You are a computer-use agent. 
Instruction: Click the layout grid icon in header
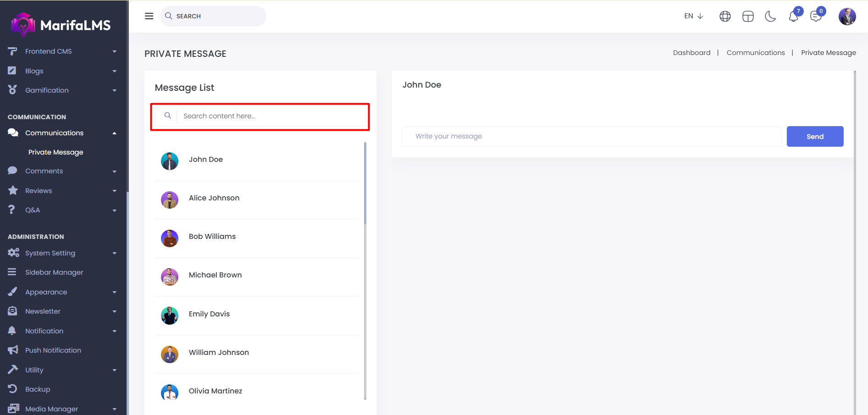[748, 17]
